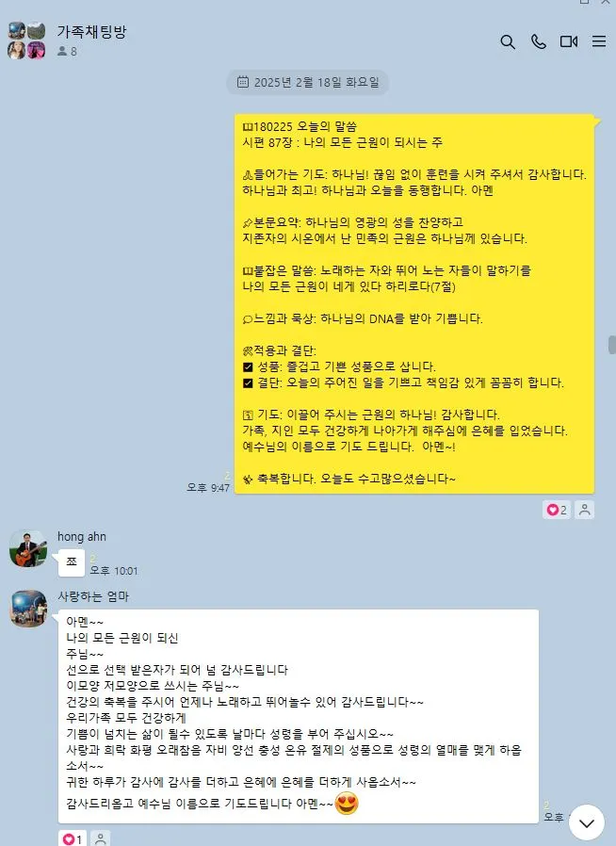Open group profile picture collage

pyautogui.click(x=26, y=41)
